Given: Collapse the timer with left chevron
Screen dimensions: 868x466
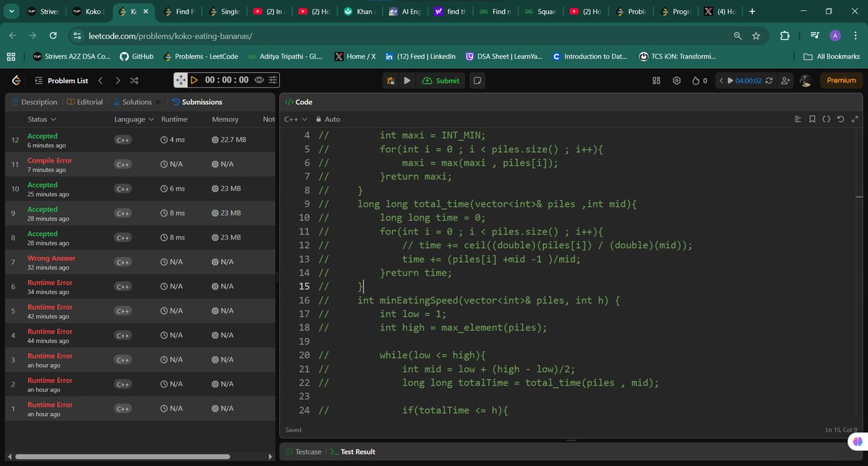Looking at the screenshot, I should [720, 80].
